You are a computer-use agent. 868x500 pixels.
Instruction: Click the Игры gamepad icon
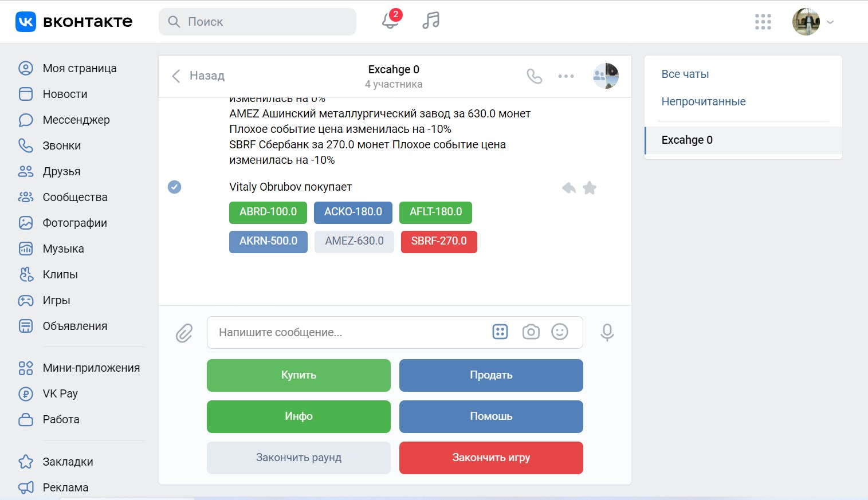pos(26,300)
